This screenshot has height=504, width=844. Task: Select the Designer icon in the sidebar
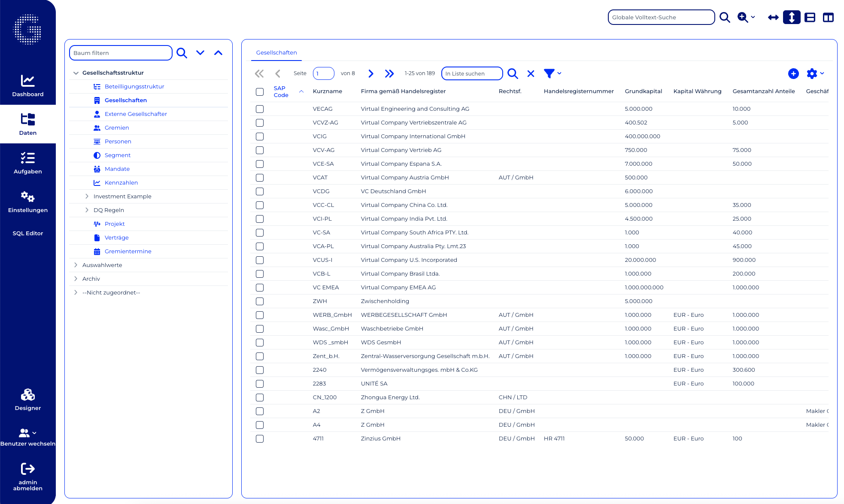[x=27, y=394]
